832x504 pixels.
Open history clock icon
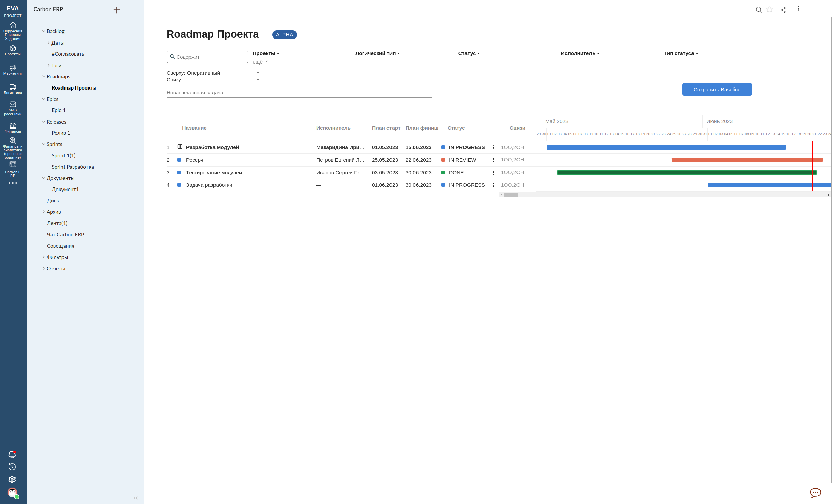tap(12, 467)
